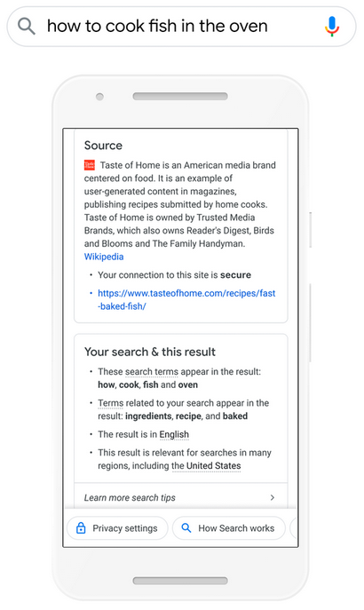This screenshot has width=364, height=610.
Task: Click the Privacy settings chip
Action: pos(117,528)
